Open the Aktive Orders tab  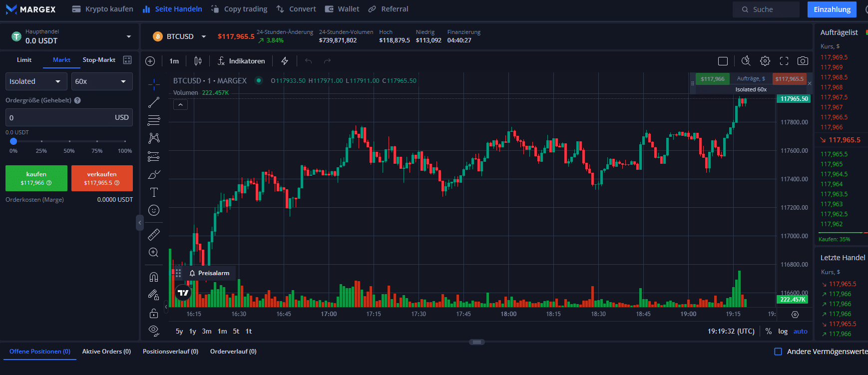106,352
